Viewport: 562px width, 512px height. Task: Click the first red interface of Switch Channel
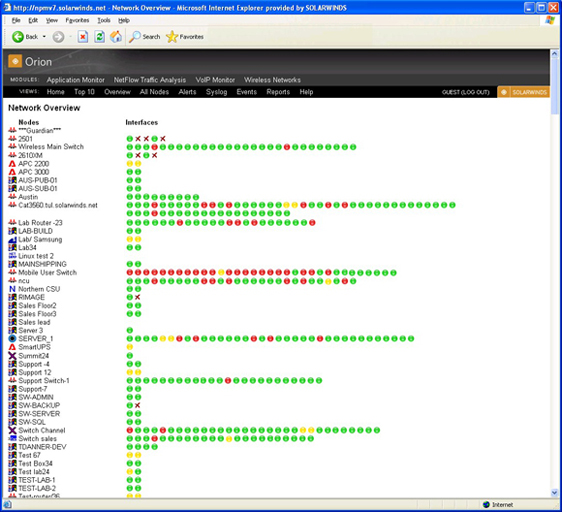130,430
